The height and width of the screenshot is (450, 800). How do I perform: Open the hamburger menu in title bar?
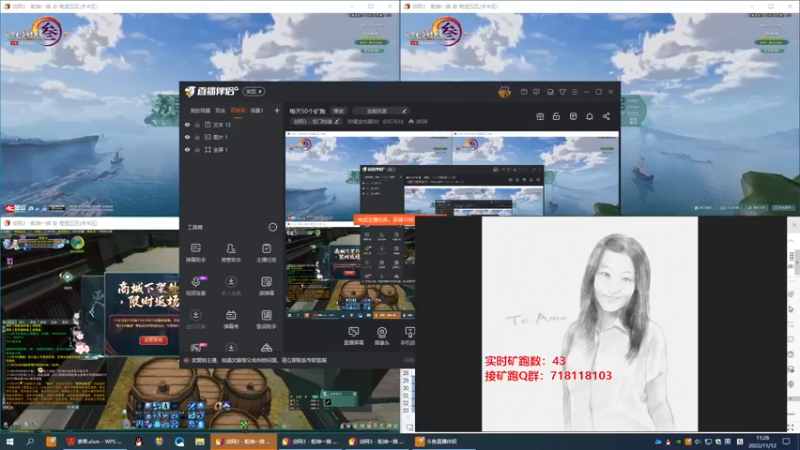coord(574,92)
